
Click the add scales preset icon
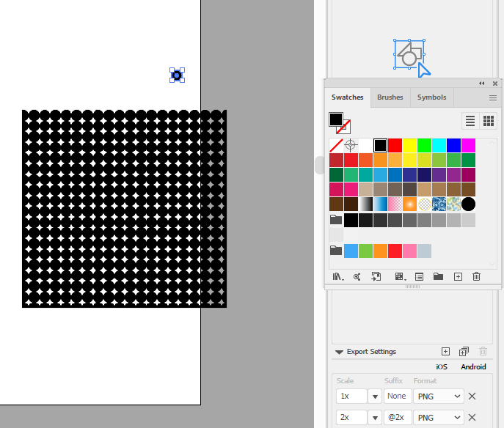pyautogui.click(x=464, y=352)
